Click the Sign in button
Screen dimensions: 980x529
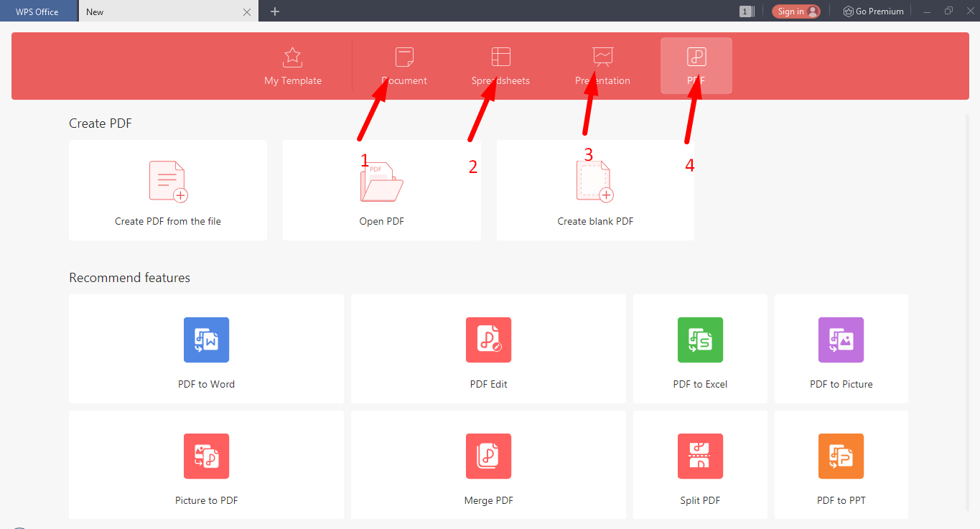tap(795, 11)
